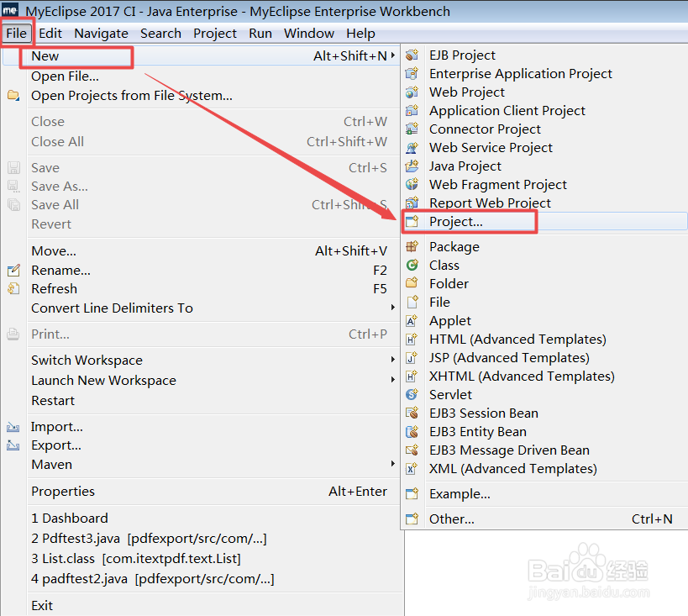Click the Connector Project icon
This screenshot has height=616, width=688.
coord(412,129)
